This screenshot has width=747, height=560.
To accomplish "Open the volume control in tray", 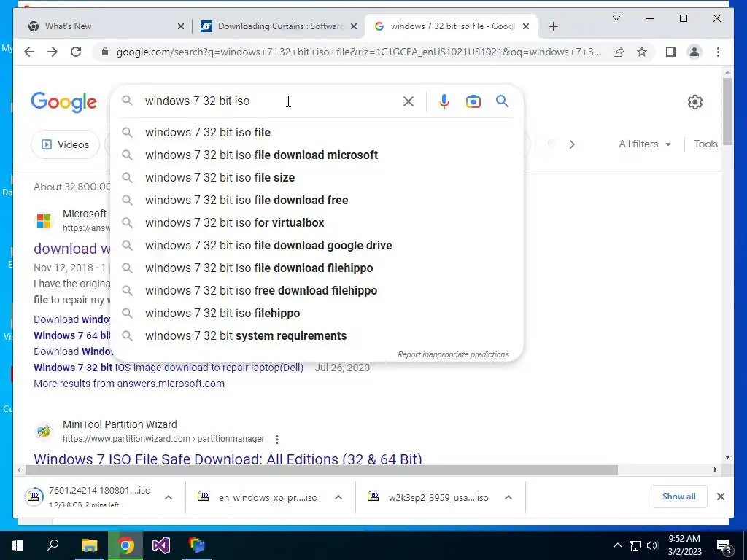I will click(x=652, y=545).
